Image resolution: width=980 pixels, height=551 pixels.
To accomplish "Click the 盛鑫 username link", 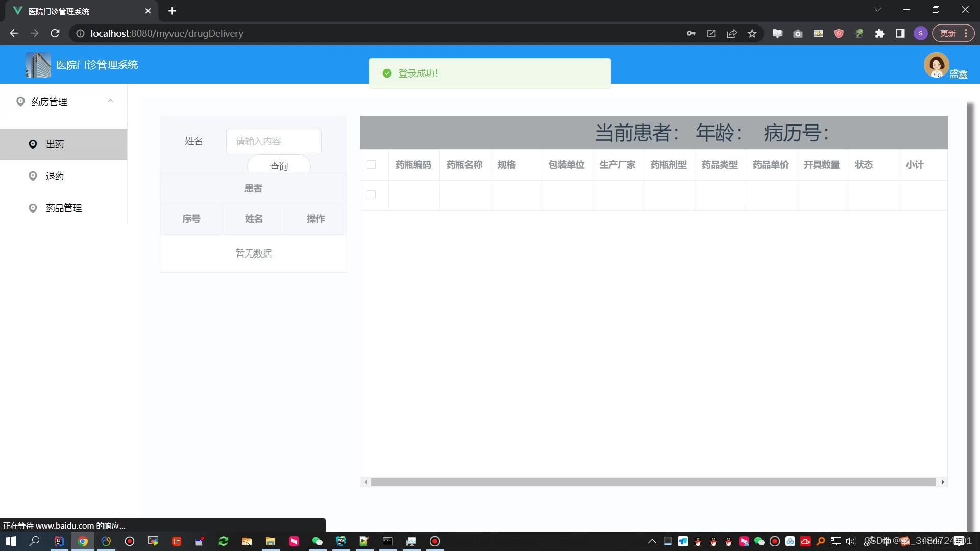I will point(958,74).
